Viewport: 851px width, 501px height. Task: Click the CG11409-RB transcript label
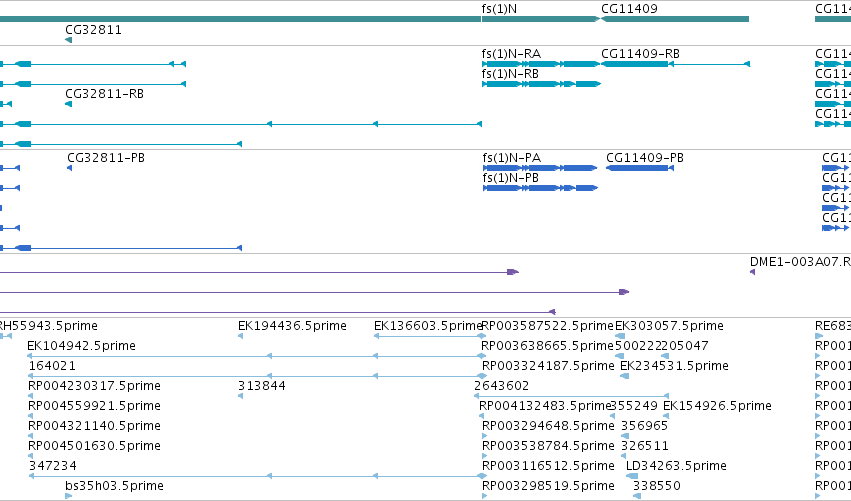tap(640, 54)
